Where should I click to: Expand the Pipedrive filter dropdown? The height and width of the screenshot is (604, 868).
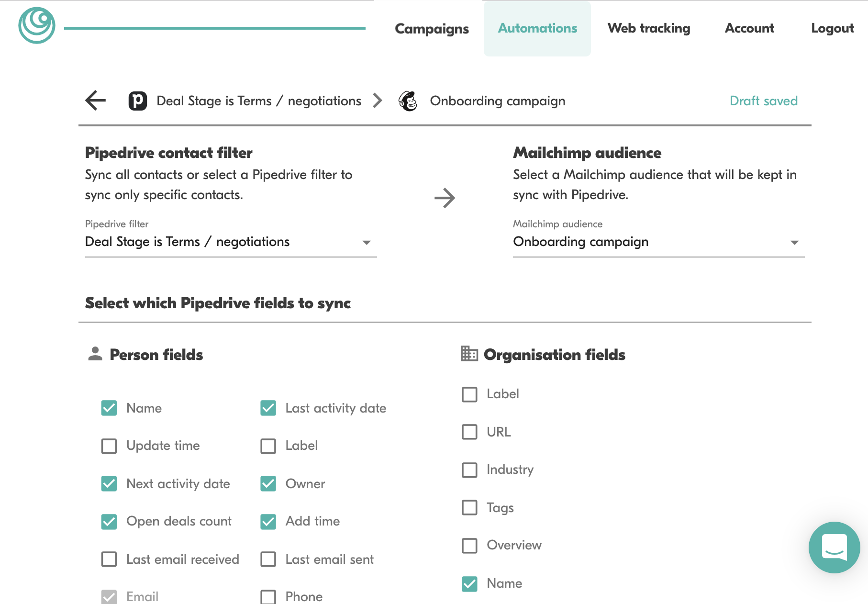click(231, 242)
